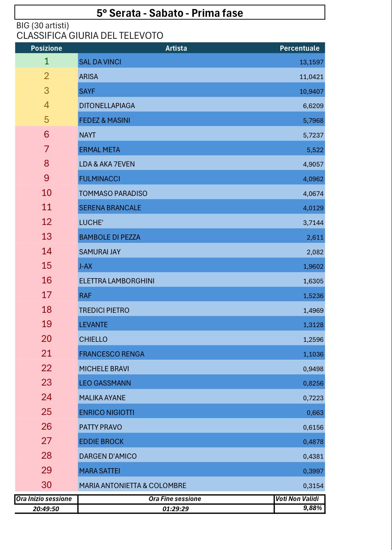Select the Ora Inizio sessione label cell

coord(44,499)
